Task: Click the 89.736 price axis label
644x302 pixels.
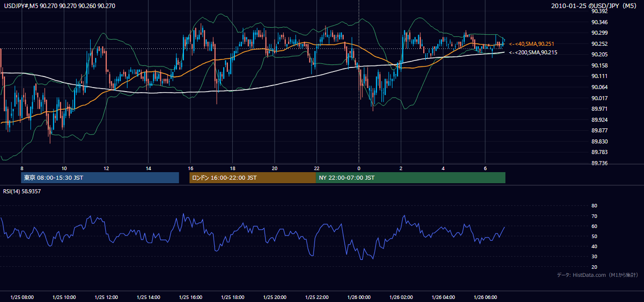Action: pyautogui.click(x=599, y=163)
